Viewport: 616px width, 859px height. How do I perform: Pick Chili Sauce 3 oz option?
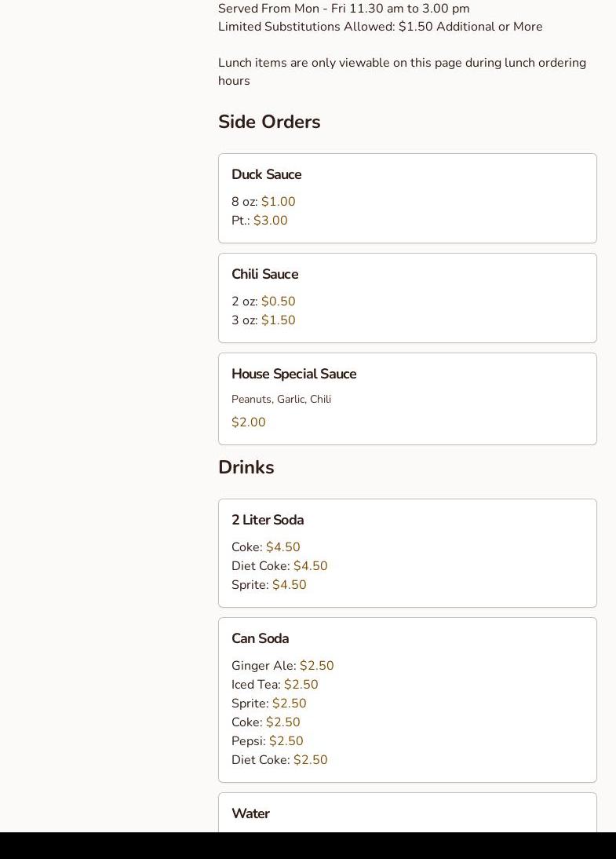tap(264, 320)
